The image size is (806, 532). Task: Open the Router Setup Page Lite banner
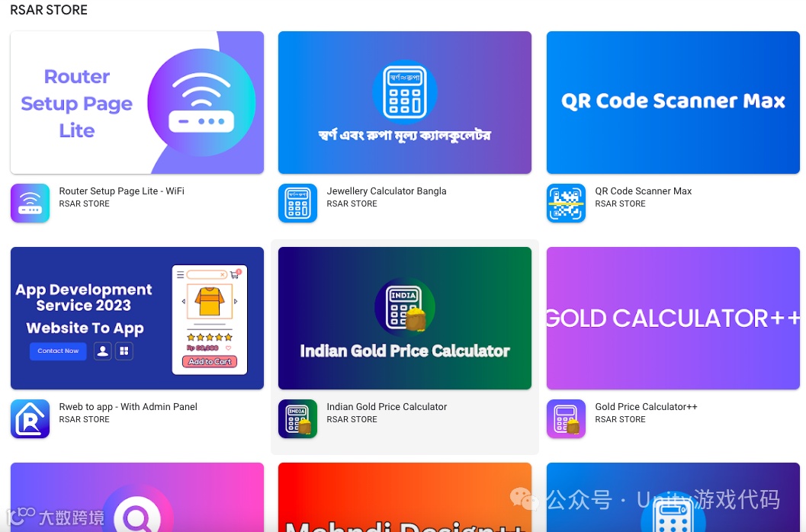coord(137,102)
